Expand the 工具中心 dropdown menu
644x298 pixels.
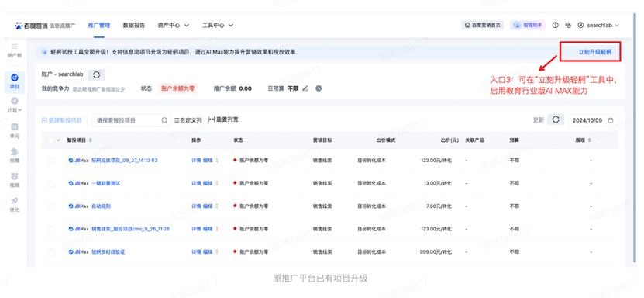click(x=218, y=25)
